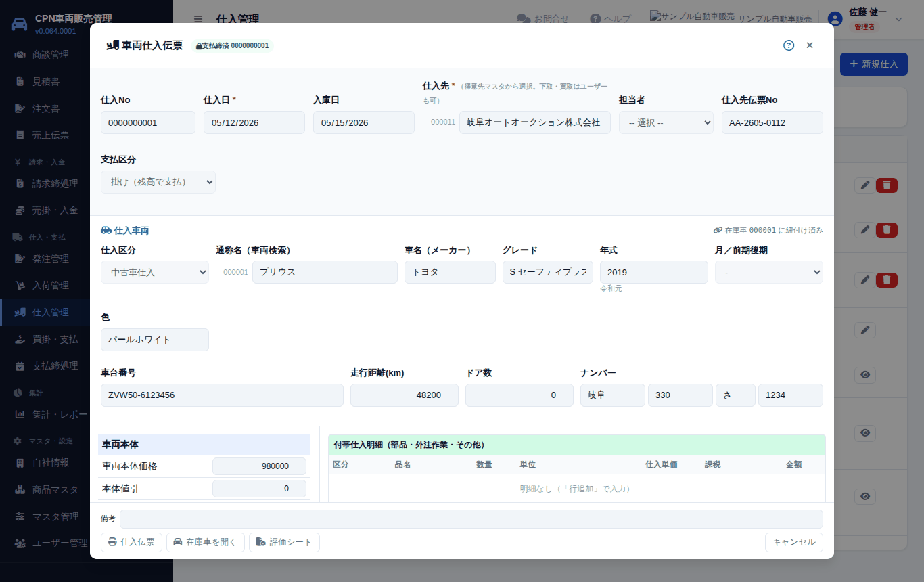The height and width of the screenshot is (582, 924).
Task: Click the 在庫車を開く button
Action: [206, 542]
